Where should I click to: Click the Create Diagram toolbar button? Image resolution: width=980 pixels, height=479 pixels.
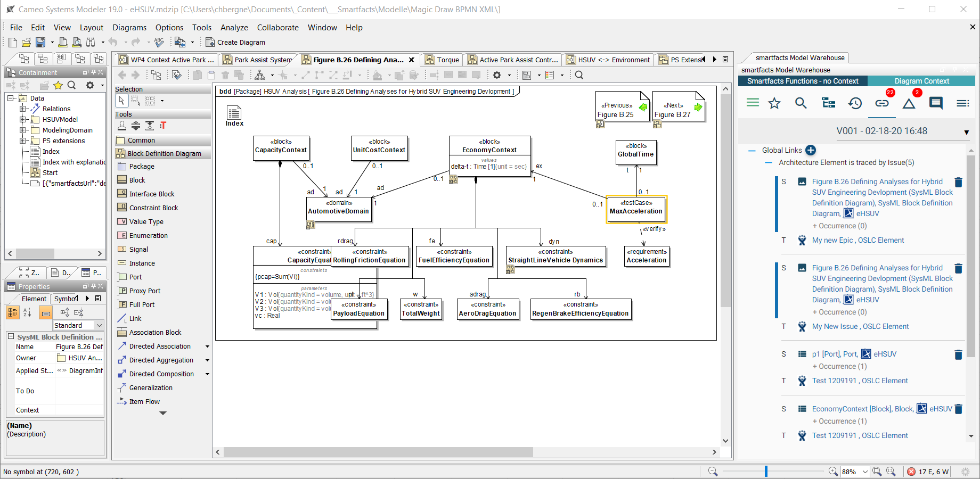click(x=235, y=42)
